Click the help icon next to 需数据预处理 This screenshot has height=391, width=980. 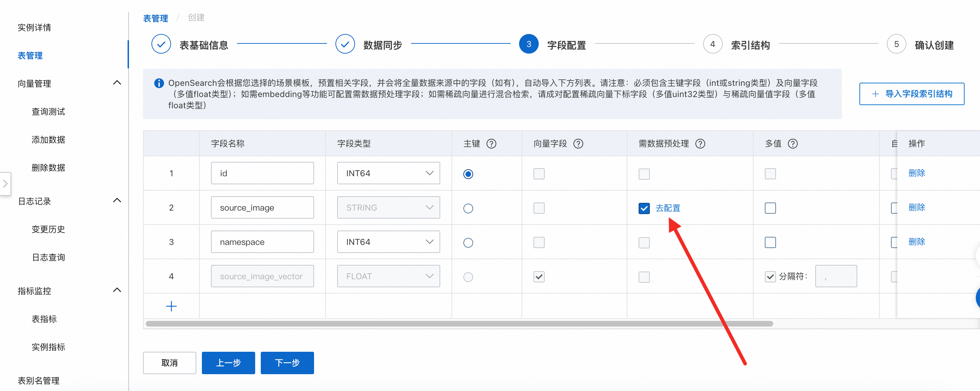[700, 144]
